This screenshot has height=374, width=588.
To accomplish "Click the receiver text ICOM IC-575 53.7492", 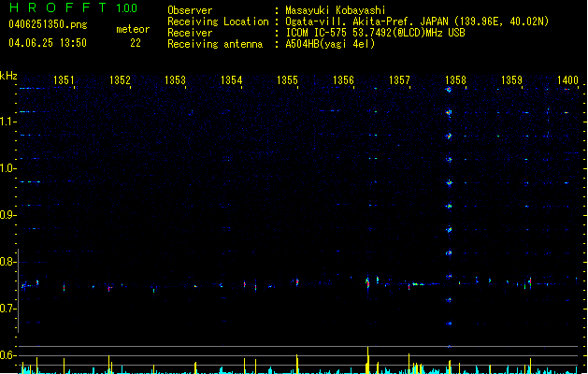I will [339, 33].
